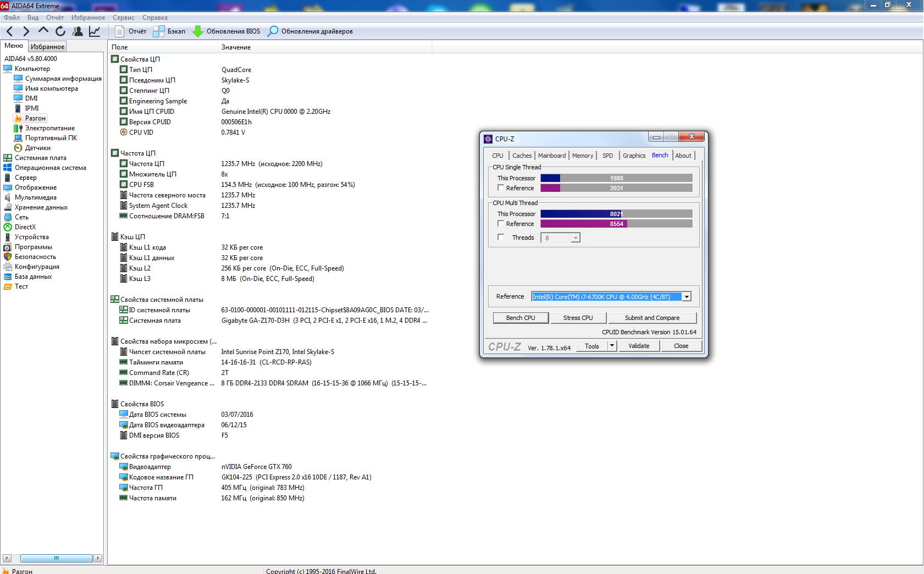The height and width of the screenshot is (574, 924).
Task: Switch to the Избранное sidebar tab
Action: point(47,47)
